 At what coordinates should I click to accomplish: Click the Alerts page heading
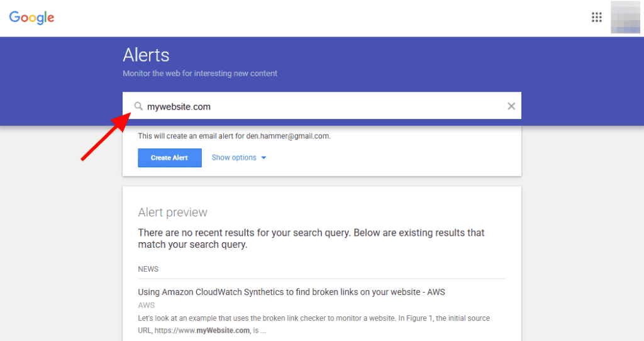[146, 55]
